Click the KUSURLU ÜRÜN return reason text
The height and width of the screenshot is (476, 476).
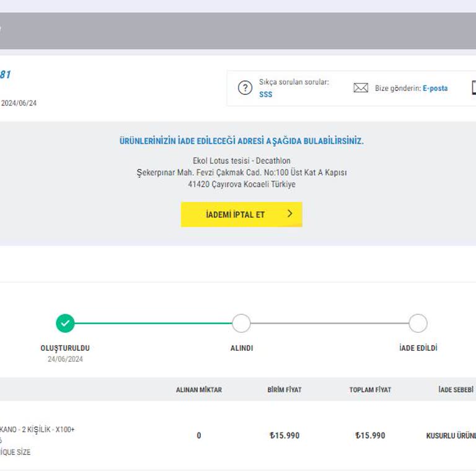click(451, 436)
